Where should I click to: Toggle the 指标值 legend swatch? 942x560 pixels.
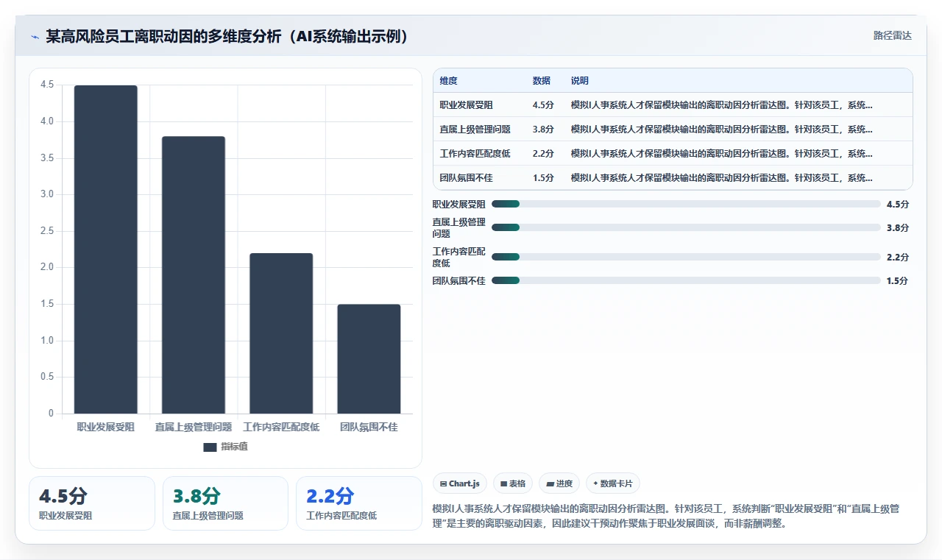pos(210,447)
